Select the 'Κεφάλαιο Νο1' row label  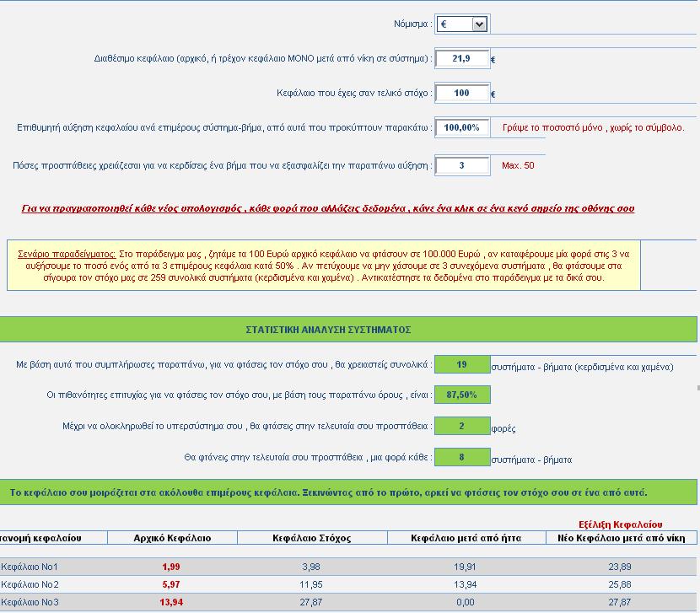[30, 567]
